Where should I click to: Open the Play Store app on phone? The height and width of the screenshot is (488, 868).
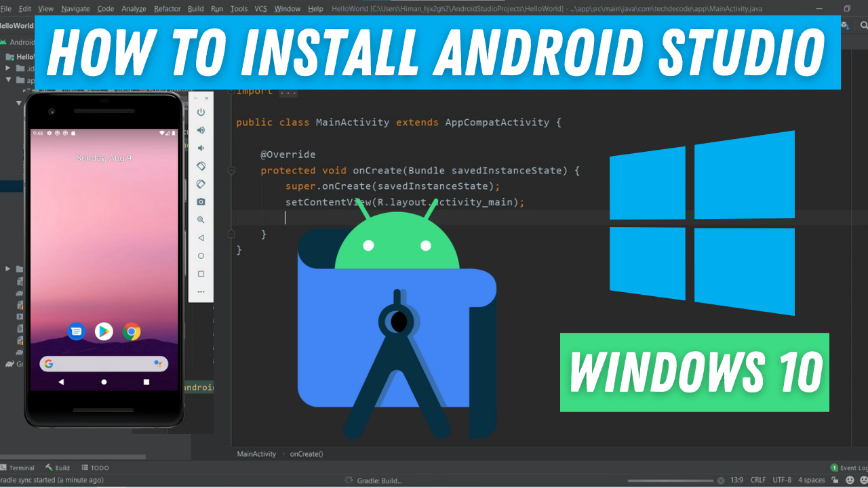click(104, 331)
